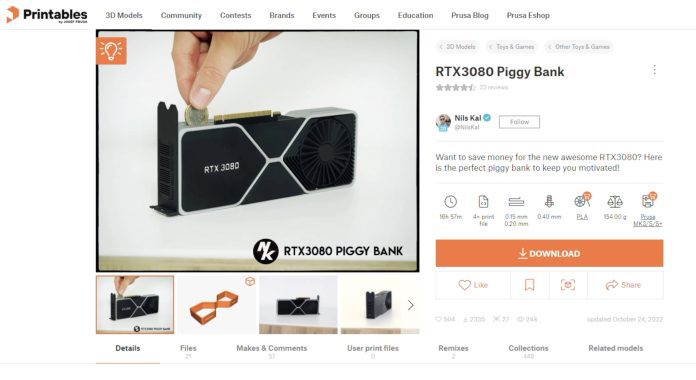Select the orange 3D frame model thumbnail
Screen dimensions: 696x380
pos(217,305)
